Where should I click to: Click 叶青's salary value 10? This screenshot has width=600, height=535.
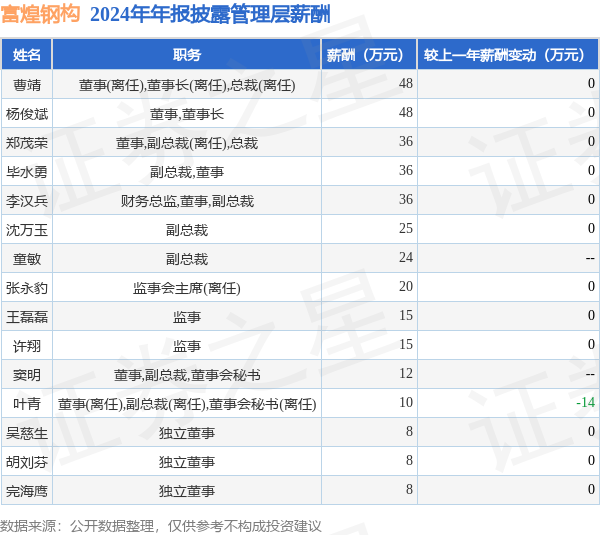406,402
